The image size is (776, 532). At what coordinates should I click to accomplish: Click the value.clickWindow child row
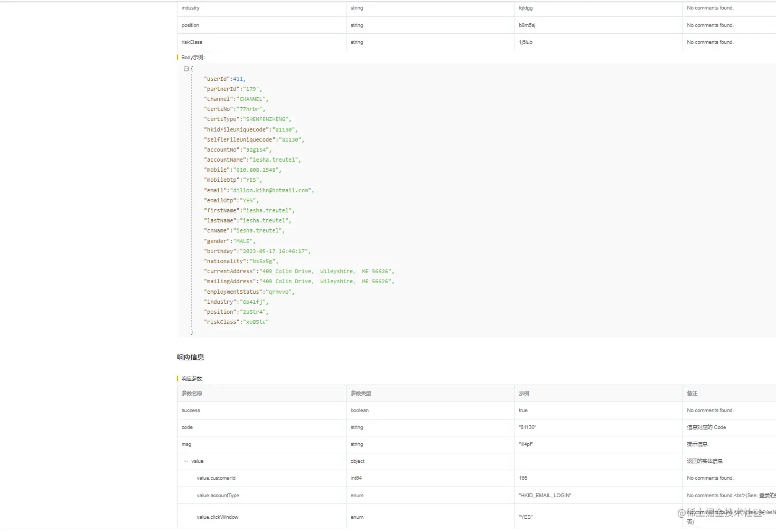coord(218,517)
